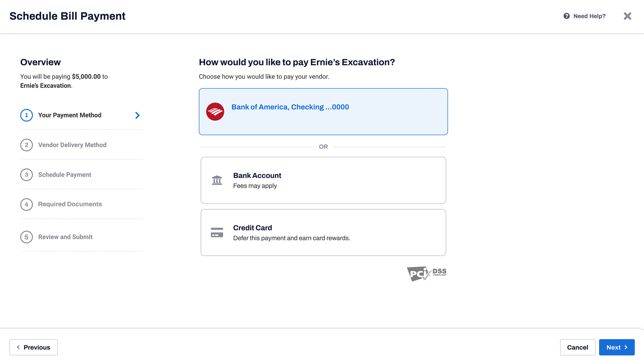Click the credit card icon
Screen dimensions: 644x362
pyautogui.click(x=217, y=233)
